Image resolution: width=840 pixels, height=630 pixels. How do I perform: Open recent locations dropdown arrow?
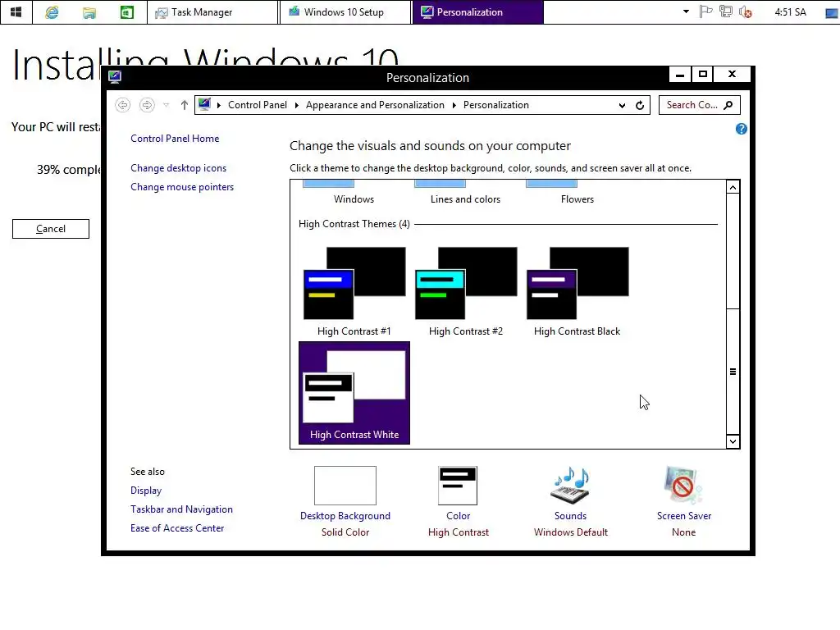[166, 105]
